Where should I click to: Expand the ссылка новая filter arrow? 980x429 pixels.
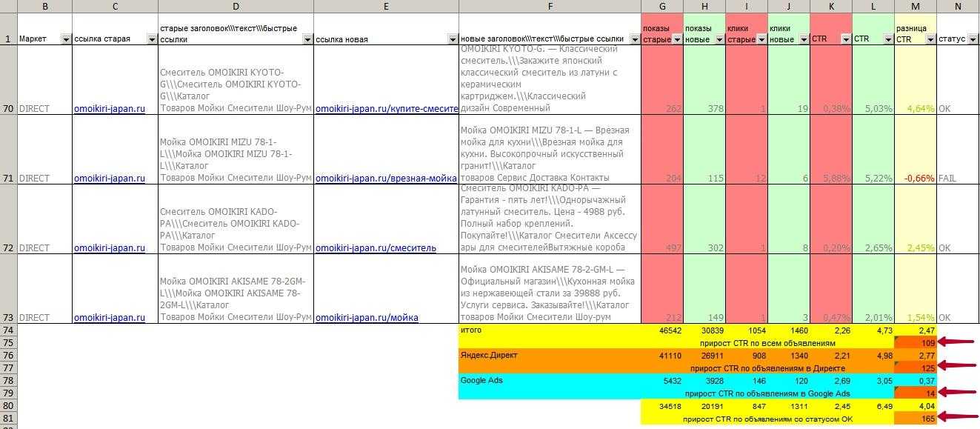tap(453, 39)
